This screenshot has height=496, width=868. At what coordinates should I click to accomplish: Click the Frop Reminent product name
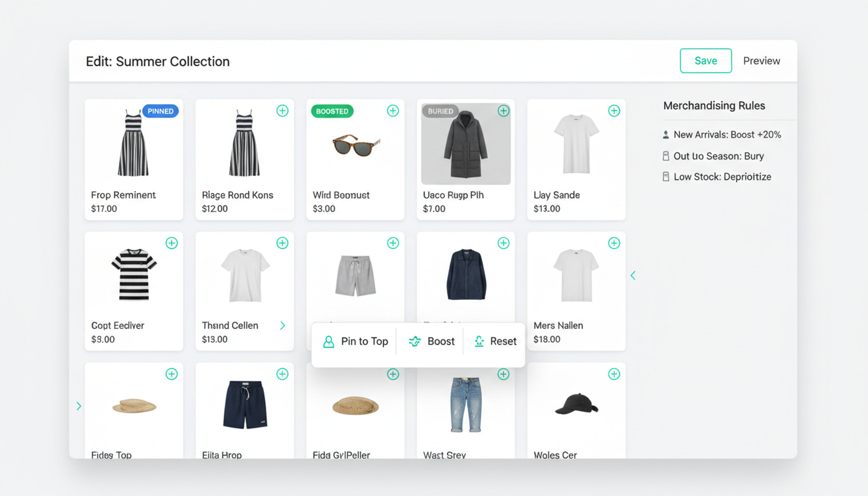tap(123, 195)
